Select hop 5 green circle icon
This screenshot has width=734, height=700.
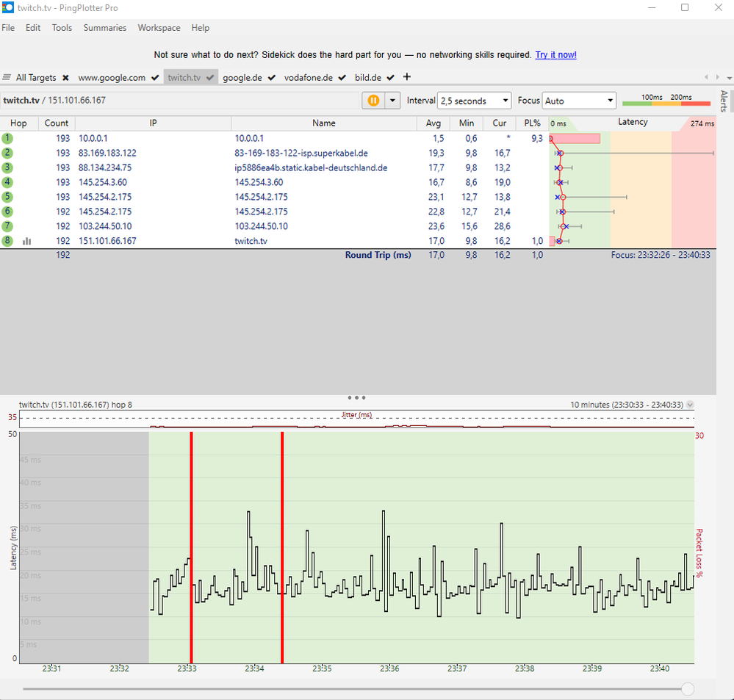pos(7,197)
